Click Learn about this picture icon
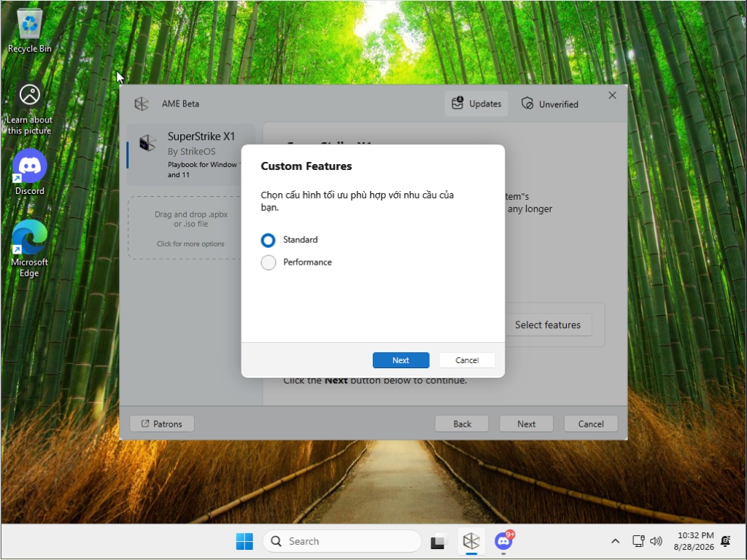Viewport: 747px width, 560px height. (29, 109)
